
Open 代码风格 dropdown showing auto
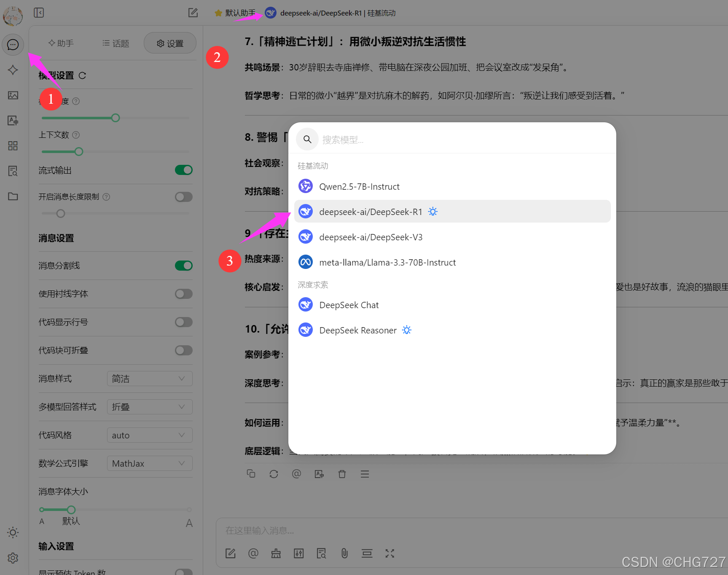(150, 435)
